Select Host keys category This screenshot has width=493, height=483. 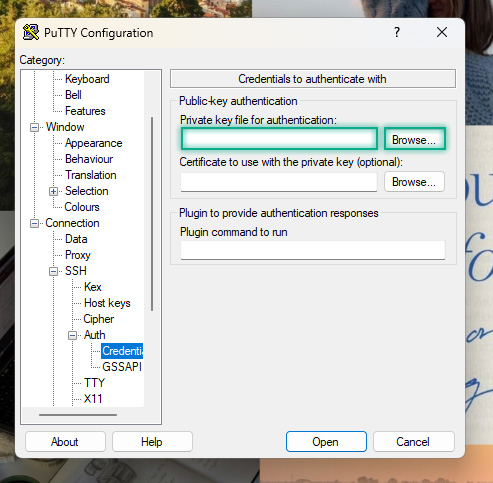(x=107, y=303)
